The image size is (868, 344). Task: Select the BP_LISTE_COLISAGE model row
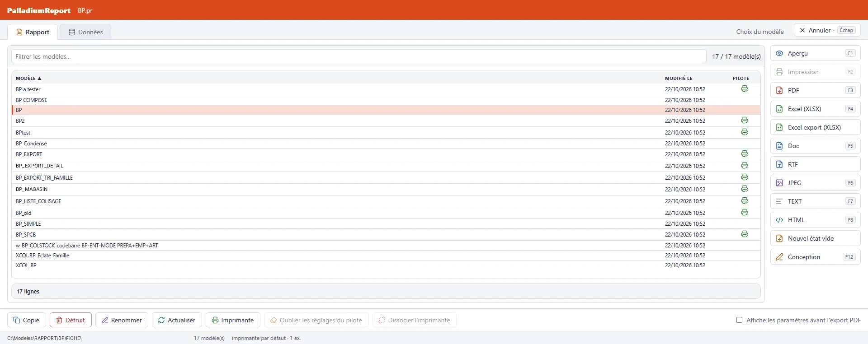click(x=386, y=201)
